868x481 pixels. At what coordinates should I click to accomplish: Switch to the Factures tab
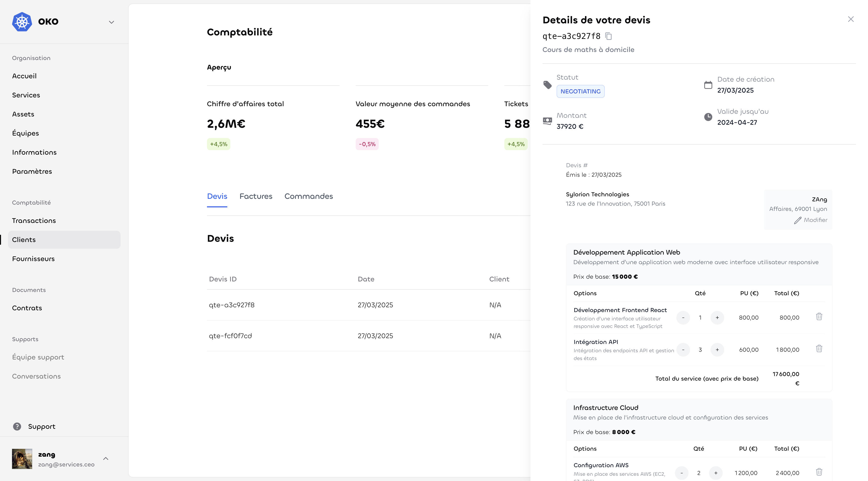256,196
